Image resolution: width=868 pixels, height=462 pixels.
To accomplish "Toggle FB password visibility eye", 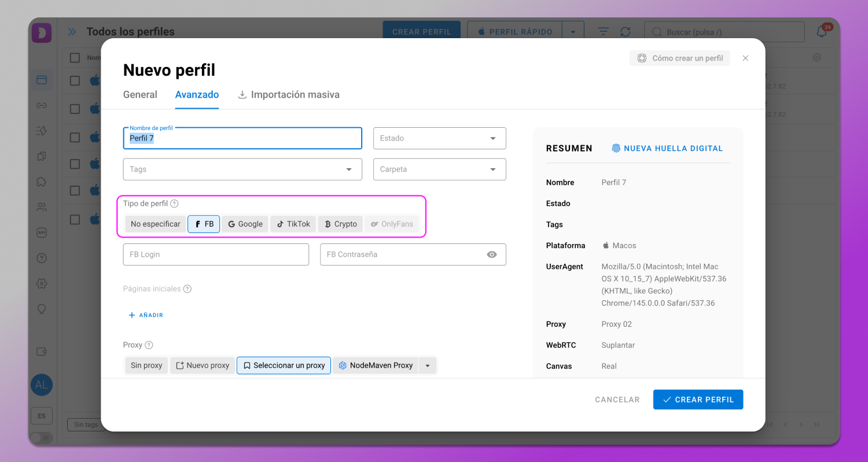I will click(492, 254).
